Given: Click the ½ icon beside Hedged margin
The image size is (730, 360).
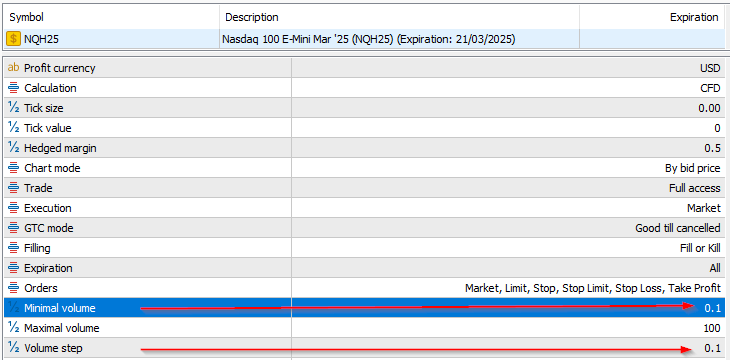Looking at the screenshot, I should (14, 148).
